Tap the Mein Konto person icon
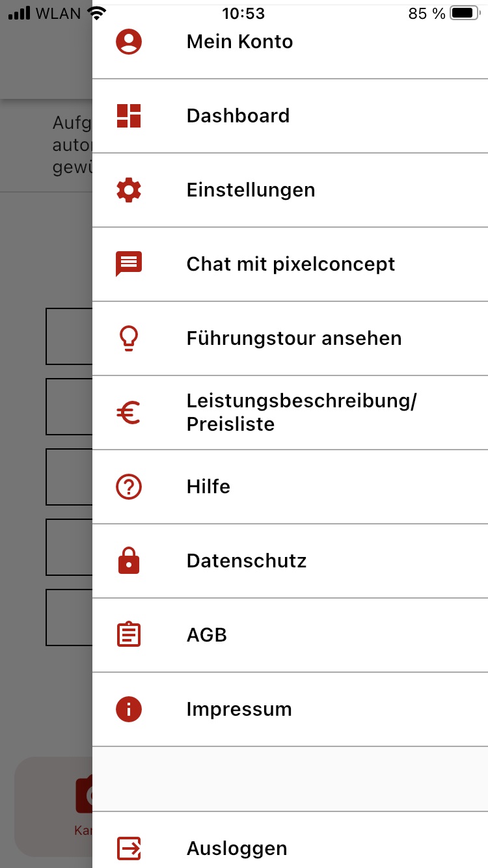Viewport: 488px width, 868px height. [129, 42]
